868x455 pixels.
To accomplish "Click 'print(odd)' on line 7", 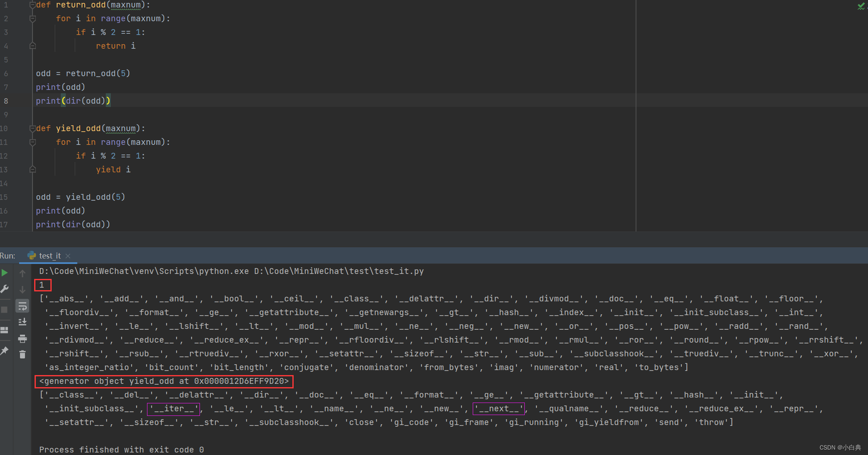I will (x=60, y=87).
